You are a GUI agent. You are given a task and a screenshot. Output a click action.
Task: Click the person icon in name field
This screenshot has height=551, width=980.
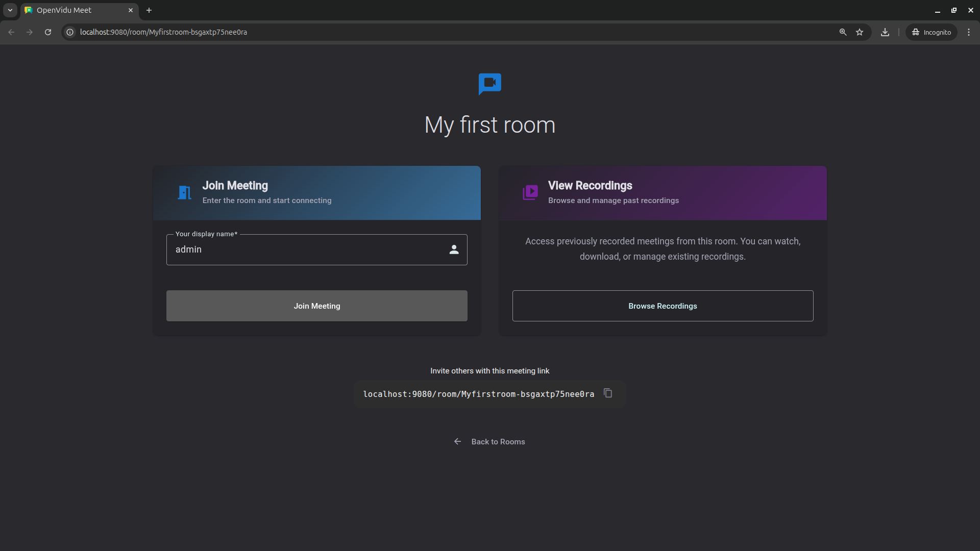(454, 249)
